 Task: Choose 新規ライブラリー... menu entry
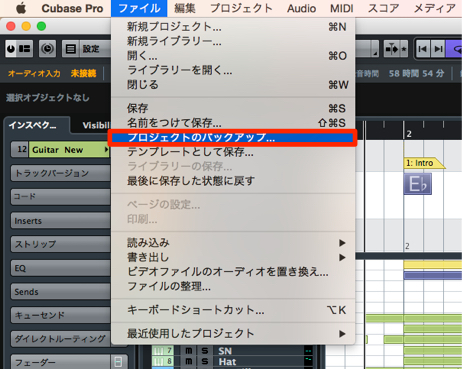pyautogui.click(x=233, y=41)
